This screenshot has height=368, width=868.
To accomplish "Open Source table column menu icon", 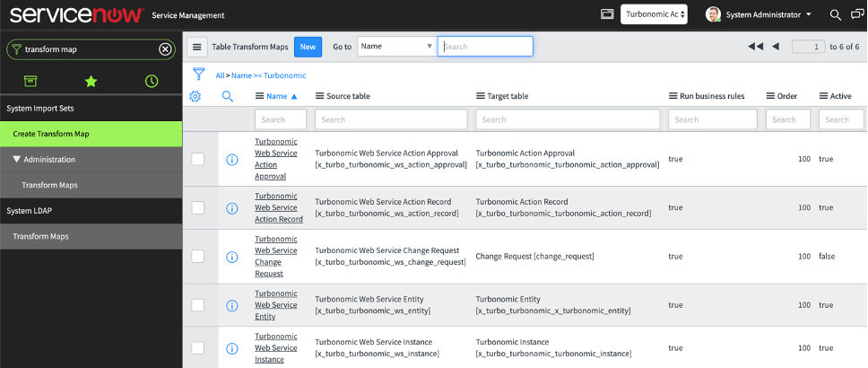I will click(319, 96).
